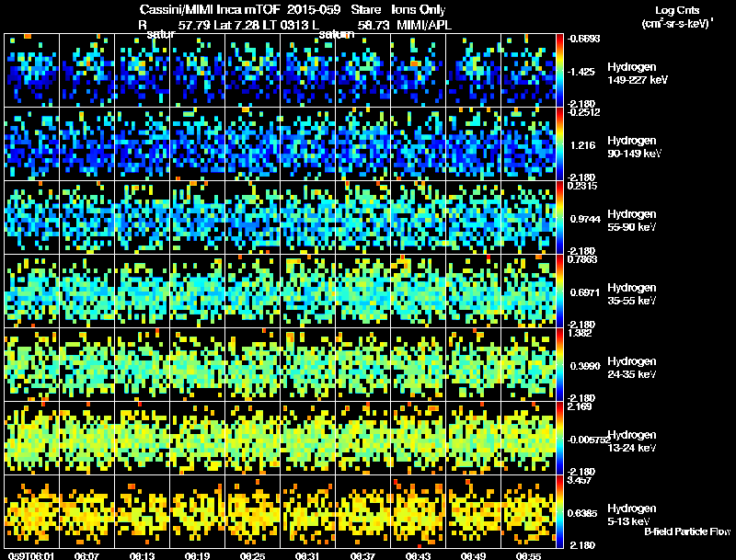
Task: Select the 24-35 keV image panel at 06:01
Action: pyautogui.click(x=32, y=365)
